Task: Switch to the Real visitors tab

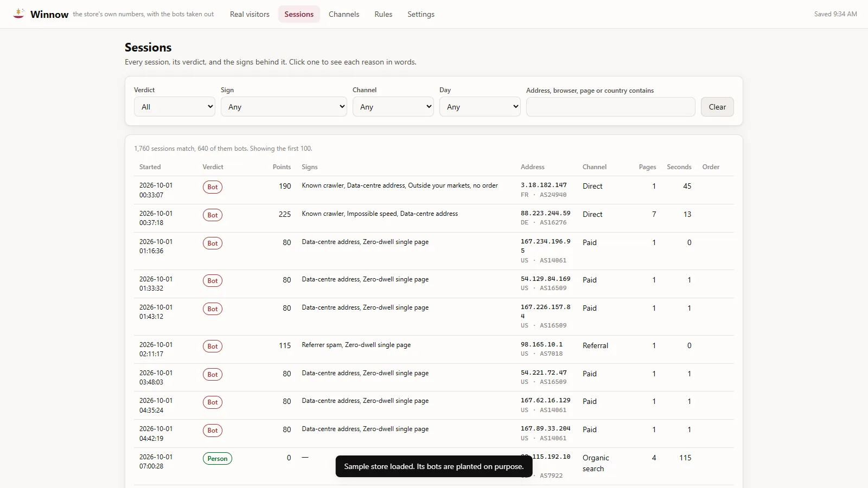Action: click(250, 14)
